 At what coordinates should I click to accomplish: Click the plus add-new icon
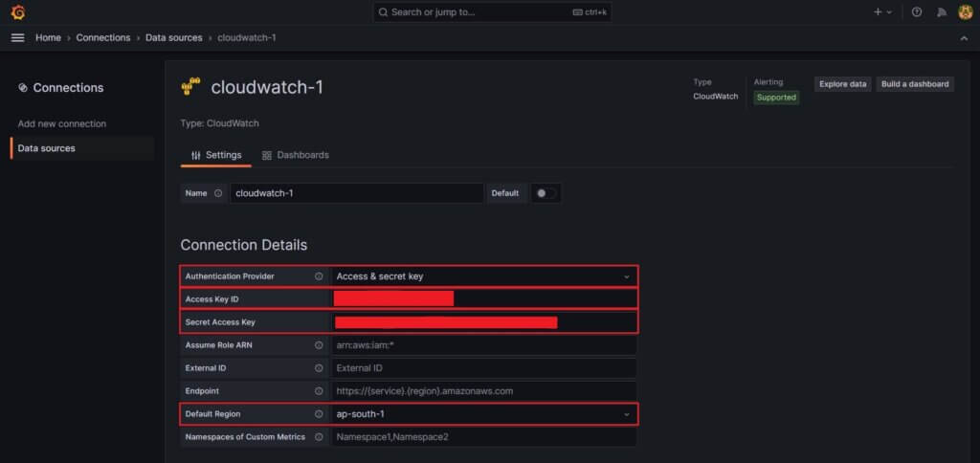coord(878,11)
